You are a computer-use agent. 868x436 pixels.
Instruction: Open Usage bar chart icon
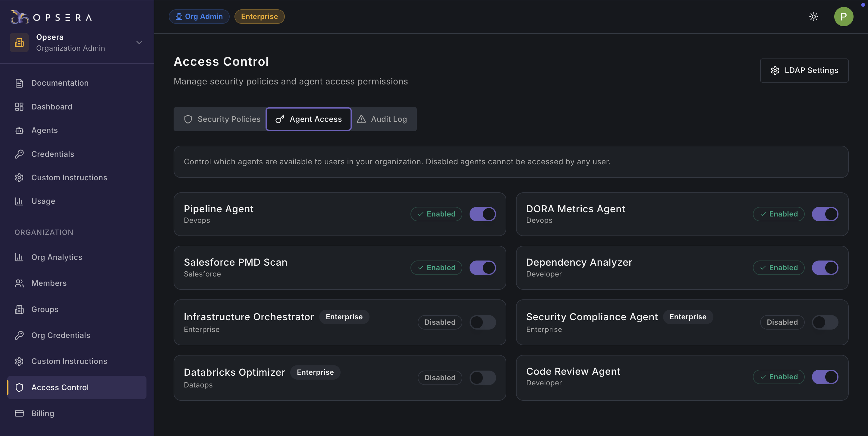pos(19,201)
